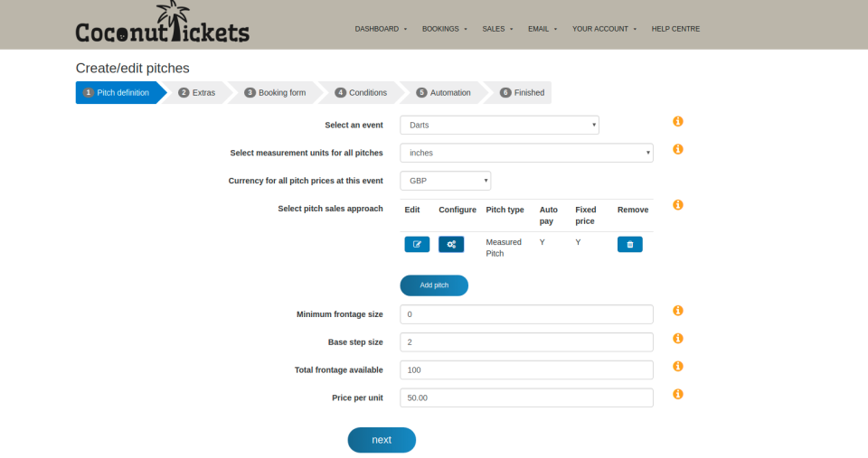This screenshot has width=868, height=458.
Task: Click the Auto pay column header
Action: (x=549, y=215)
